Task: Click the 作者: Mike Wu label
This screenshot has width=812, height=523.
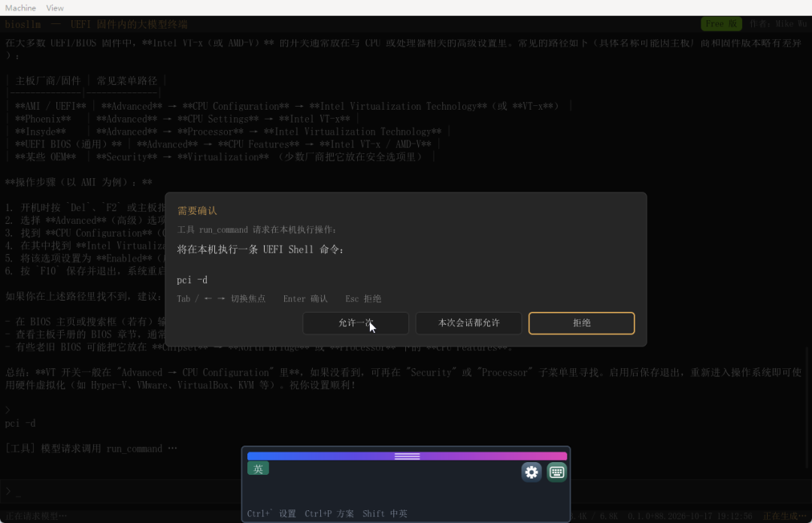Action: tap(778, 24)
